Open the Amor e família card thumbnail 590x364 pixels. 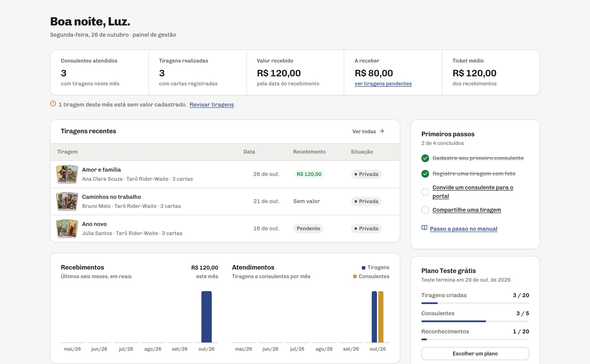(x=67, y=174)
